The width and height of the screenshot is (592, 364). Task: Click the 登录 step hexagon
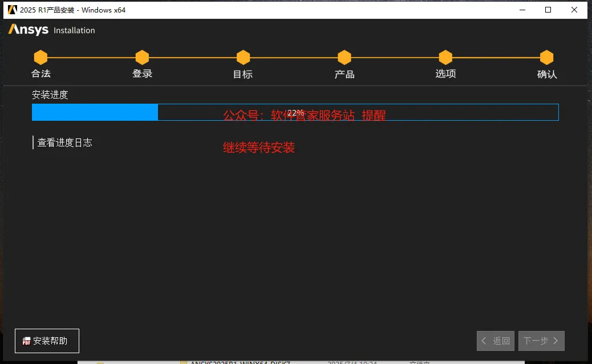pos(143,58)
